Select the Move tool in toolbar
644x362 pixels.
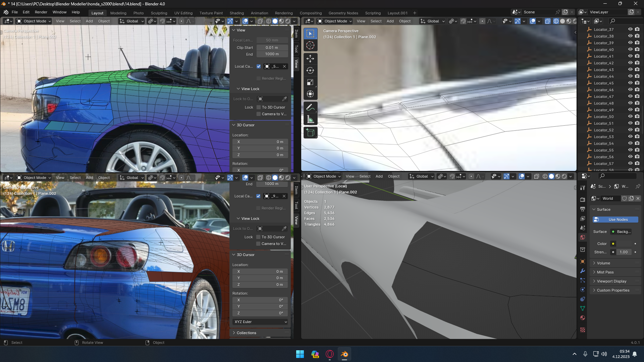[x=310, y=59]
